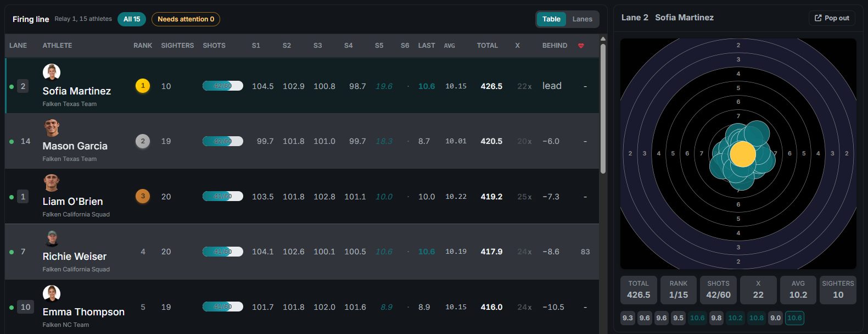Select the 9.3 shot chip
Image resolution: width=868 pixels, height=334 pixels.
point(628,318)
